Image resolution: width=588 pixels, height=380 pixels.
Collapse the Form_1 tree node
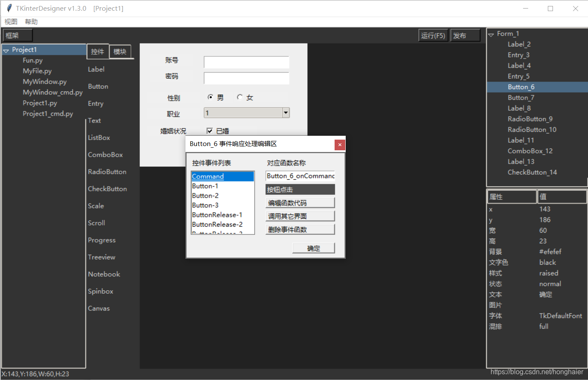point(491,34)
